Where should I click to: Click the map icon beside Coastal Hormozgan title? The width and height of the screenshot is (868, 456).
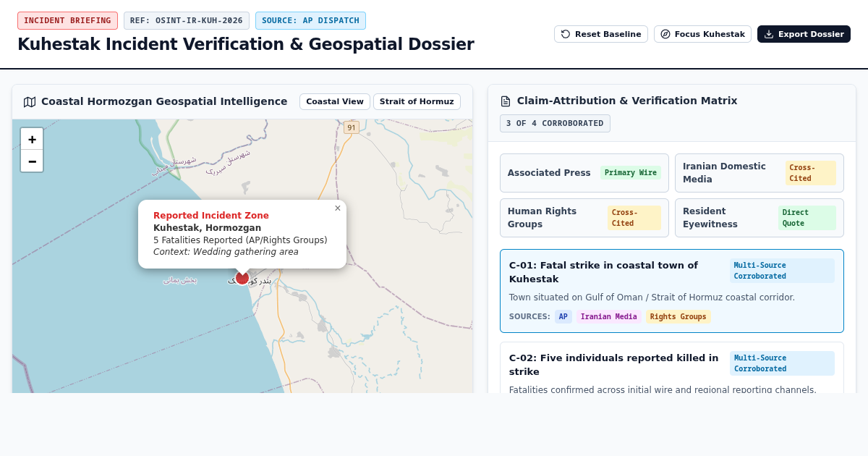[x=30, y=102]
